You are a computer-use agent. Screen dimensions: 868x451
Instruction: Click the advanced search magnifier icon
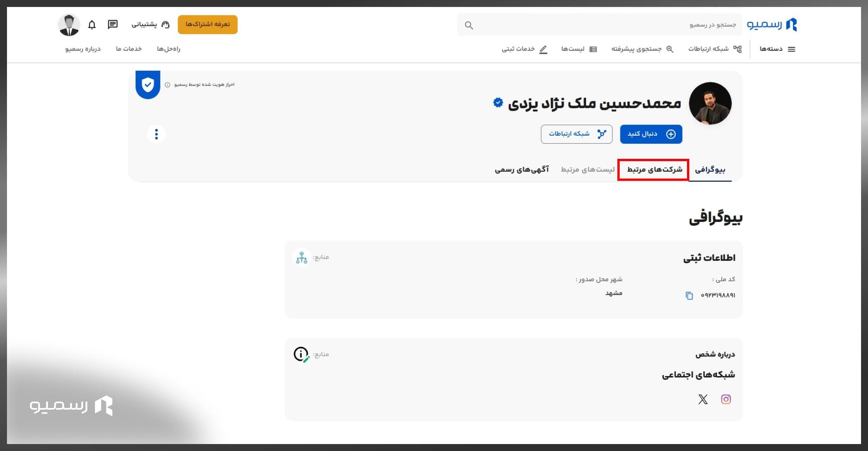(670, 49)
